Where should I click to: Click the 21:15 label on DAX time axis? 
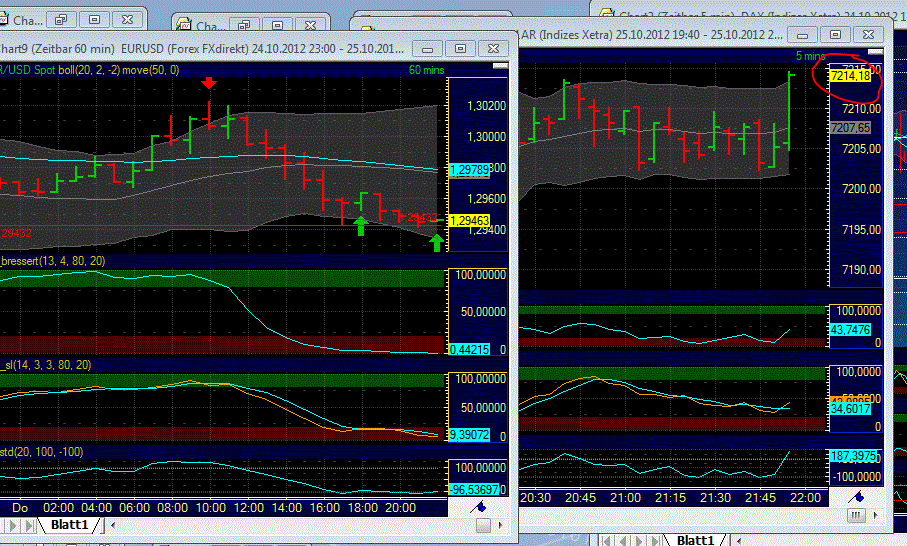click(670, 497)
